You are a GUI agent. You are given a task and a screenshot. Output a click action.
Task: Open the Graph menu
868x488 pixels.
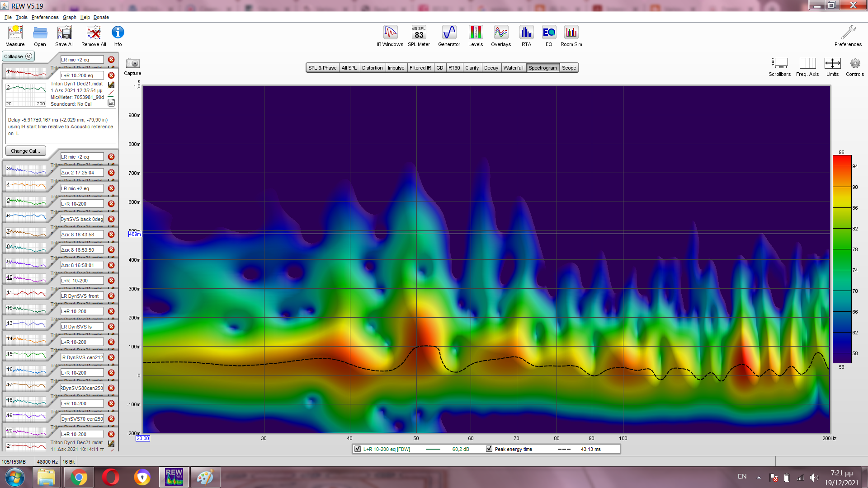pos(69,17)
